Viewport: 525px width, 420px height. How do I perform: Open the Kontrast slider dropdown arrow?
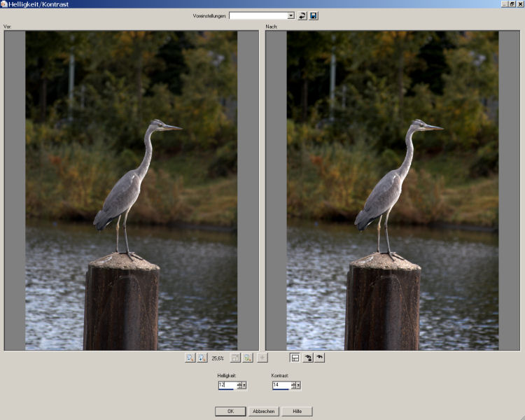tap(298, 385)
